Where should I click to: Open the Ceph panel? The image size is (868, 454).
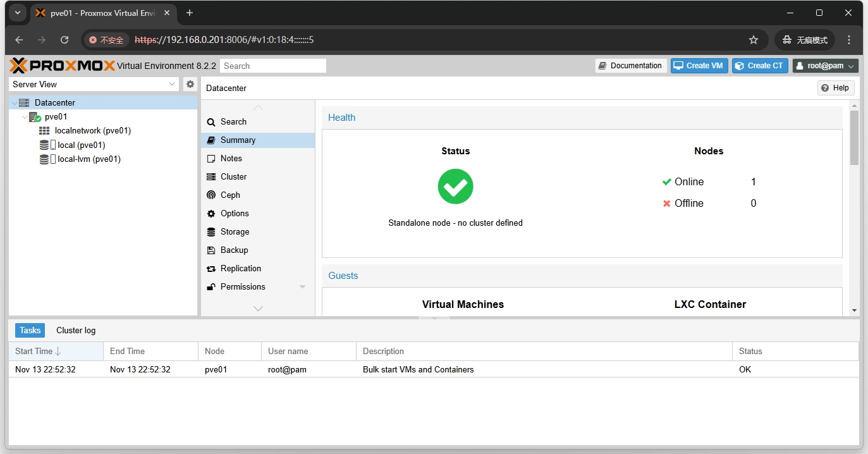pos(230,195)
